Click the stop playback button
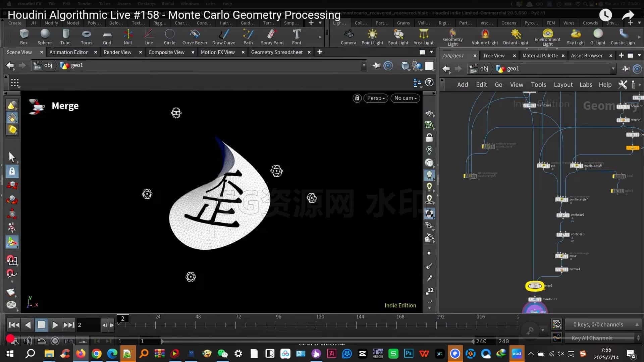The image size is (644, 362). [41, 325]
